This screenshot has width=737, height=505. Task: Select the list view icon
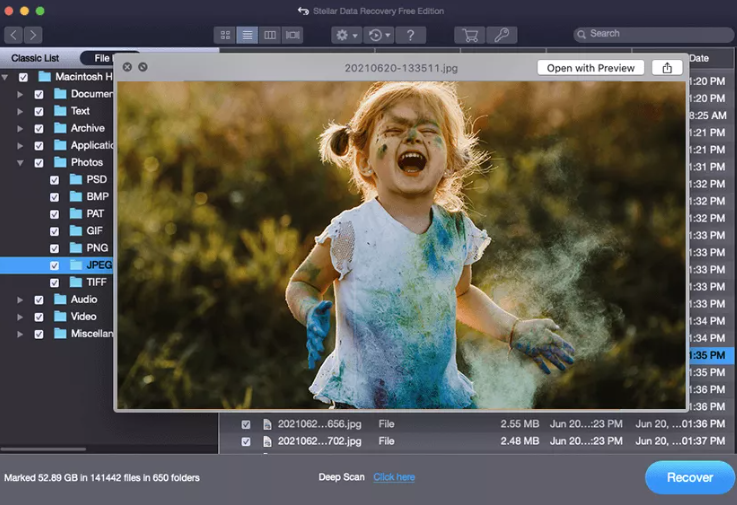[x=248, y=35]
